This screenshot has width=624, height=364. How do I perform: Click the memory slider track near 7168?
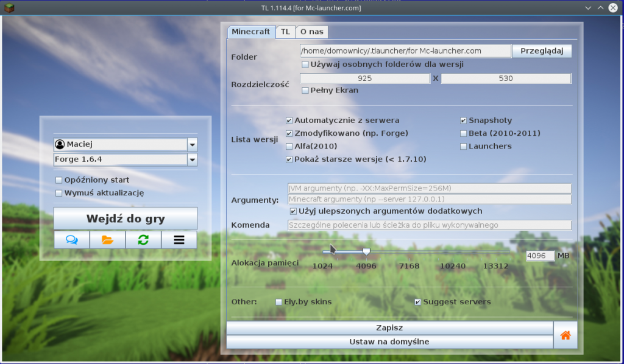point(409,252)
